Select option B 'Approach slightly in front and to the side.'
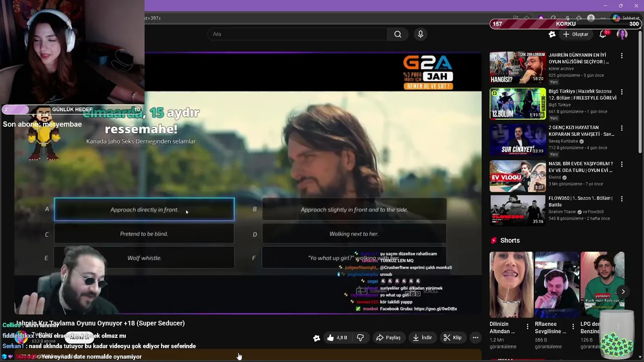The height and width of the screenshot is (362, 644). [x=354, y=210]
